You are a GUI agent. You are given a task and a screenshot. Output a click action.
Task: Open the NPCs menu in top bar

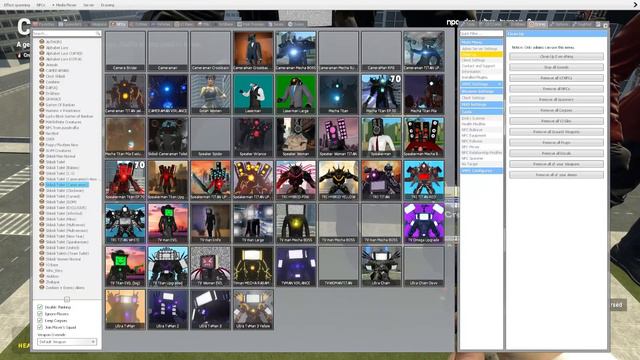(41, 5)
